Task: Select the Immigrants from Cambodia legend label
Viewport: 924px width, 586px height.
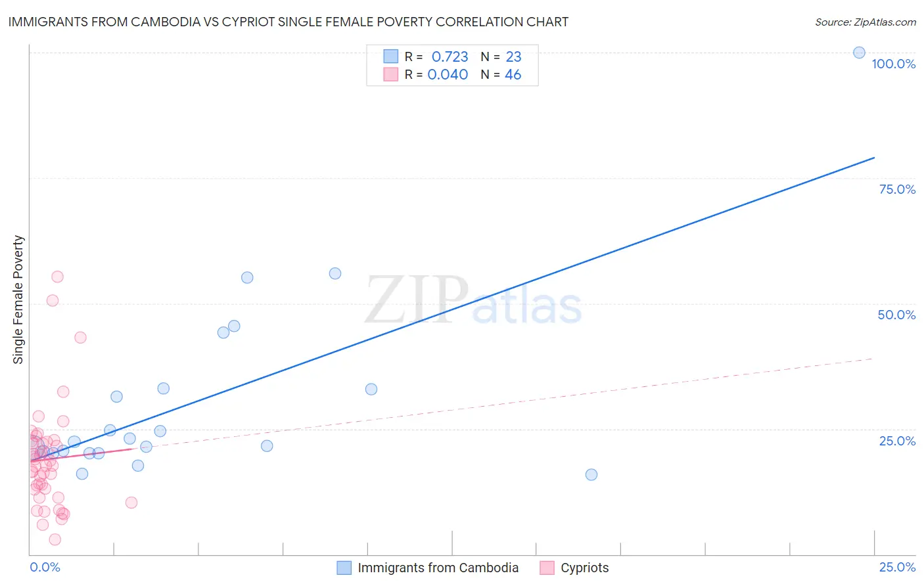Action: [x=438, y=568]
